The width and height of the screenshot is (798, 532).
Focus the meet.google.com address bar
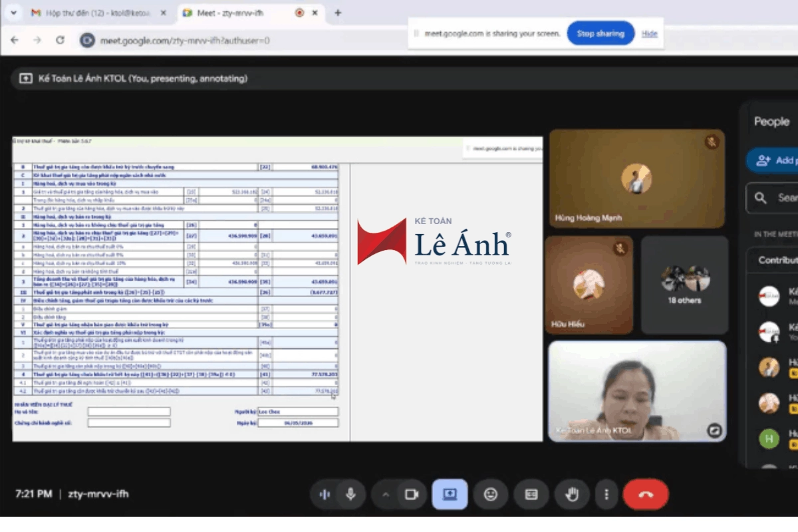[185, 40]
